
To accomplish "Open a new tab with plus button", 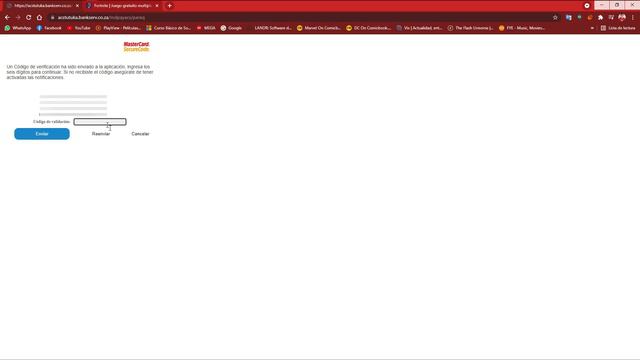I will point(169,6).
